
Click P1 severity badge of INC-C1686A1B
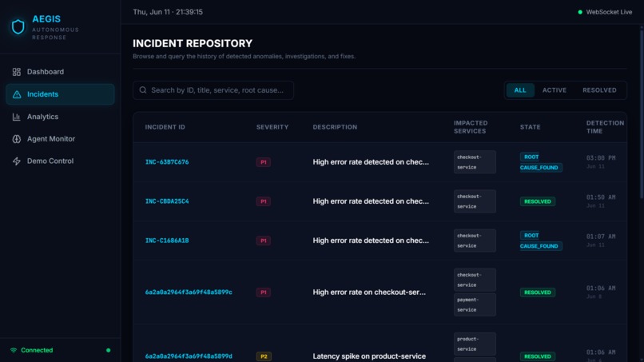point(263,241)
